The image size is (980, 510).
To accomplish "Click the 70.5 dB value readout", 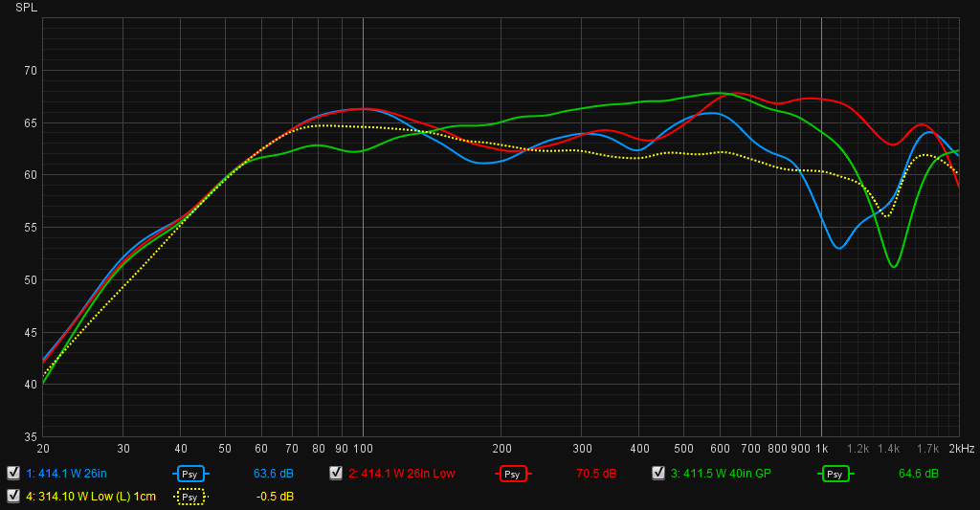I will click(x=596, y=474).
